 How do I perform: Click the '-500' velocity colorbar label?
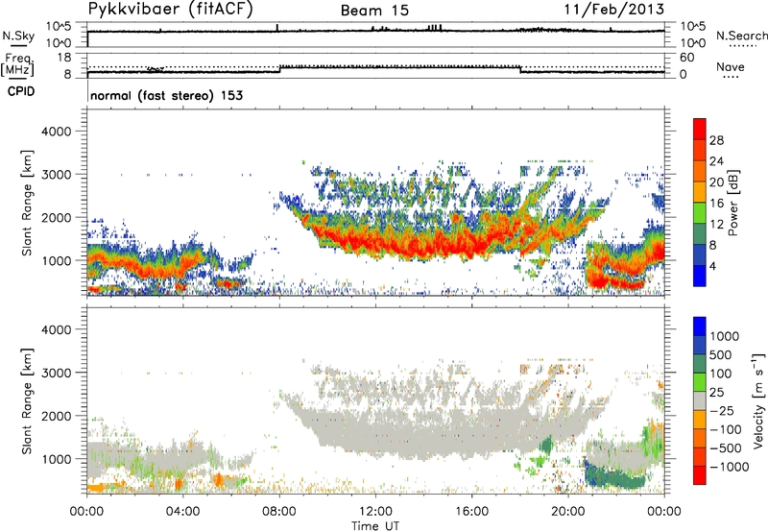click(x=726, y=448)
